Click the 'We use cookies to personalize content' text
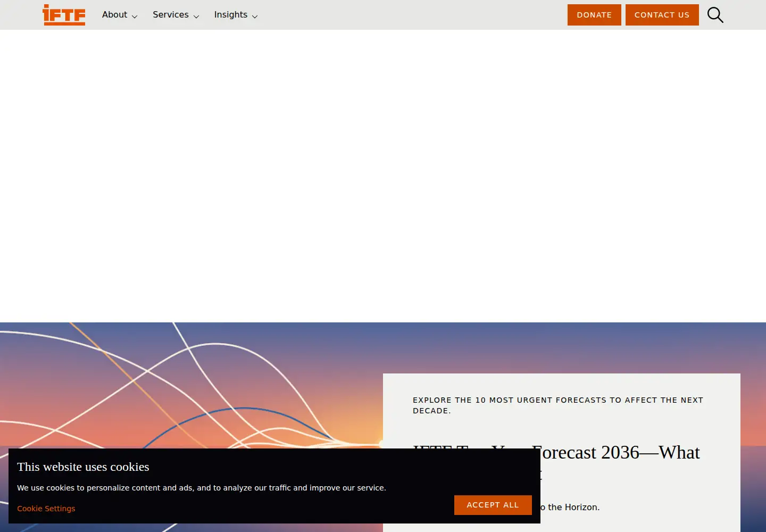The width and height of the screenshot is (766, 532). tap(202, 488)
